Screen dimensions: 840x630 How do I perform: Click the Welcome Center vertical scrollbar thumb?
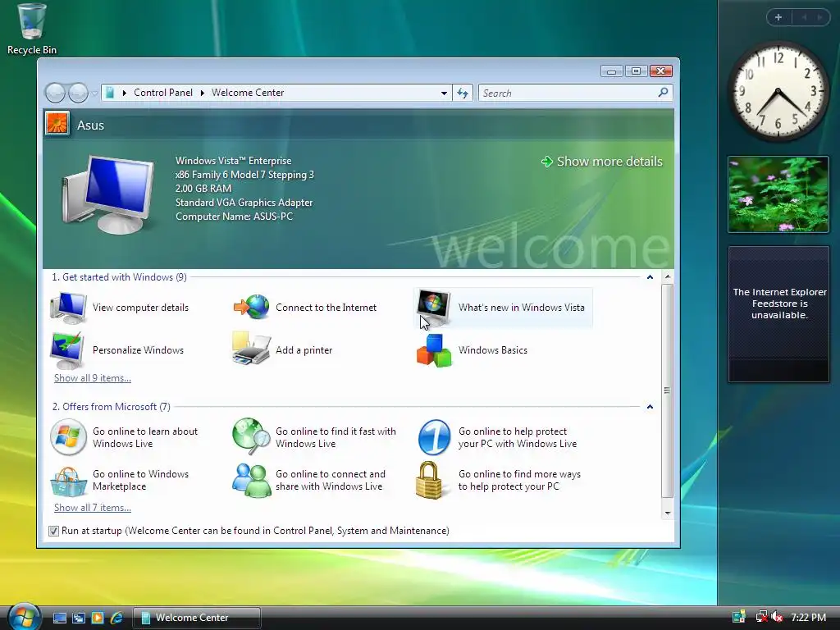[668, 390]
